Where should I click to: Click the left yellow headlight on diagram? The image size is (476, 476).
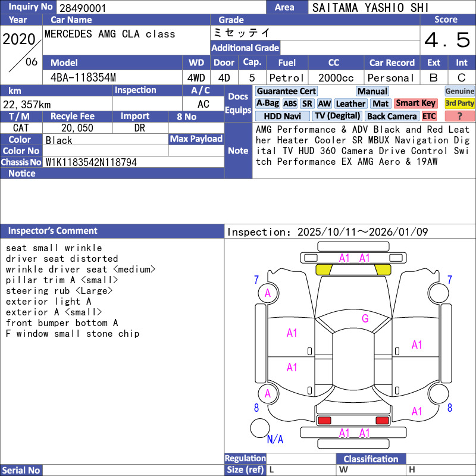coord(324,270)
